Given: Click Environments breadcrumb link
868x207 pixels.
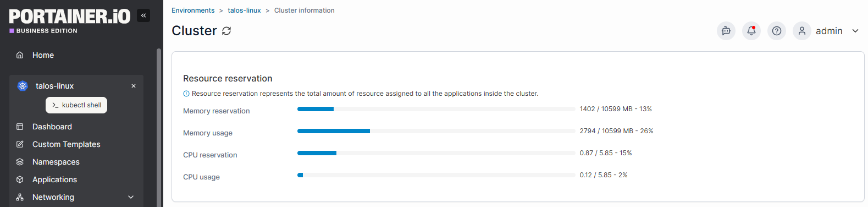Looking at the screenshot, I should pos(193,10).
